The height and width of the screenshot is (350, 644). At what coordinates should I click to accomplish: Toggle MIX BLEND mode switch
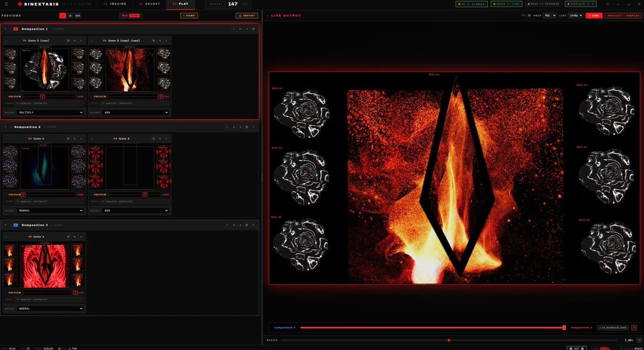click(130, 16)
